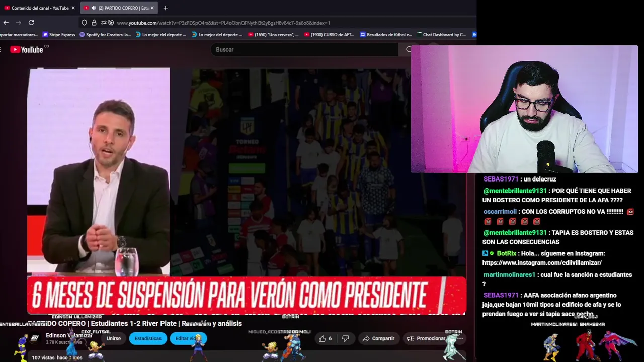644x362 pixels.
Task: Close the 'PARTIDO COPERO' tab
Action: pos(153,8)
